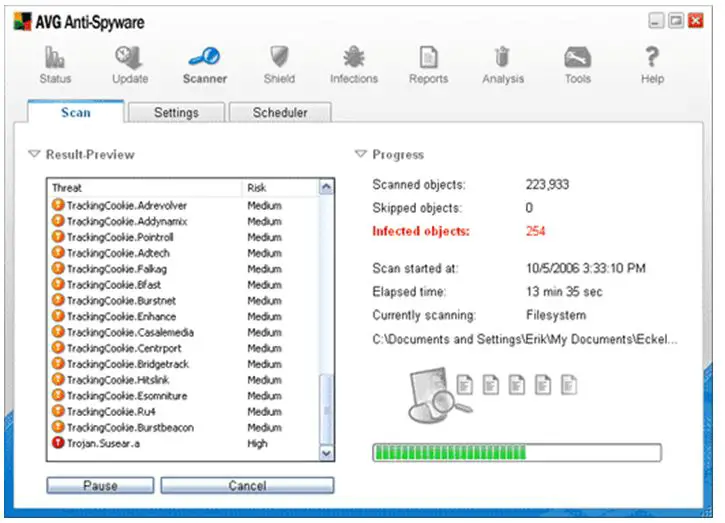
Task: Click the Cancel button
Action: coord(247,486)
